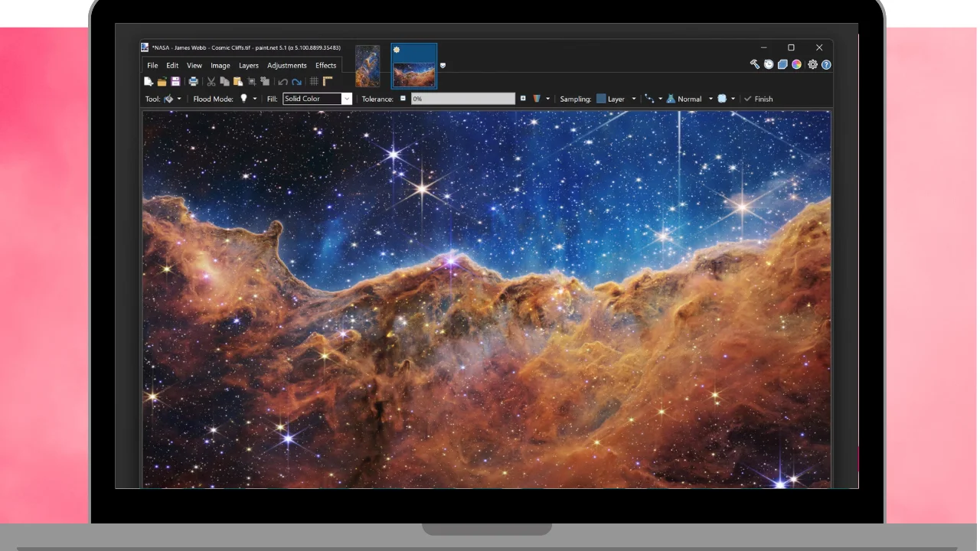Click the Sampling Layer square icon
This screenshot has width=980, height=551.
[601, 99]
